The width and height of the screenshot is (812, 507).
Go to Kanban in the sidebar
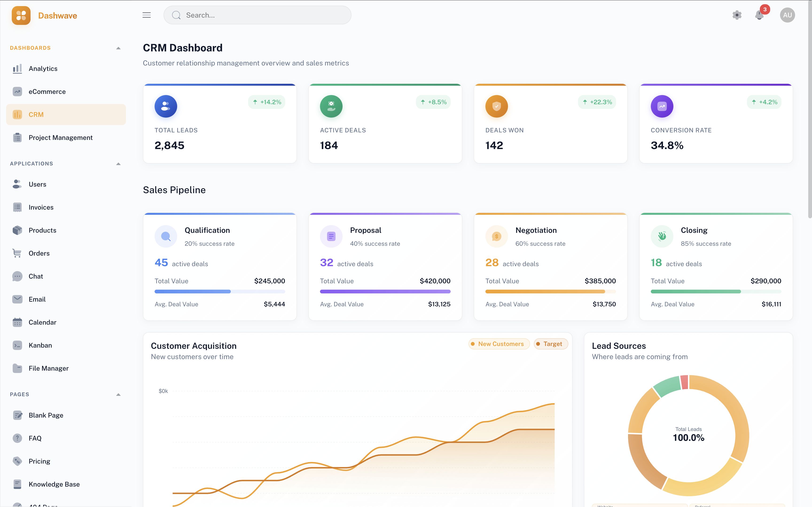[40, 345]
